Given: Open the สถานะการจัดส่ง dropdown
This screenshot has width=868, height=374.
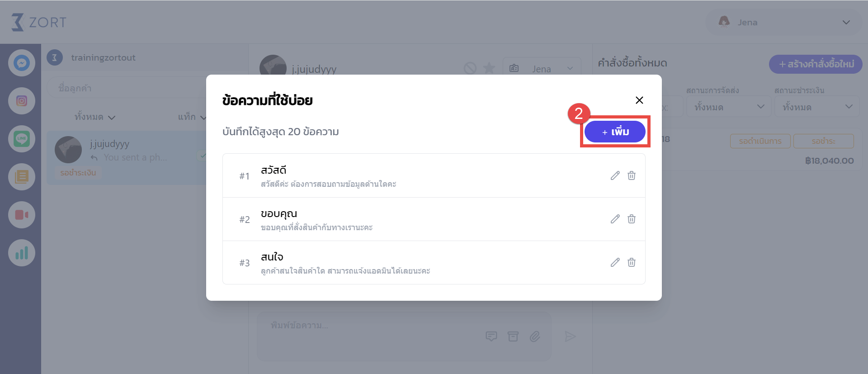Looking at the screenshot, I should 729,107.
